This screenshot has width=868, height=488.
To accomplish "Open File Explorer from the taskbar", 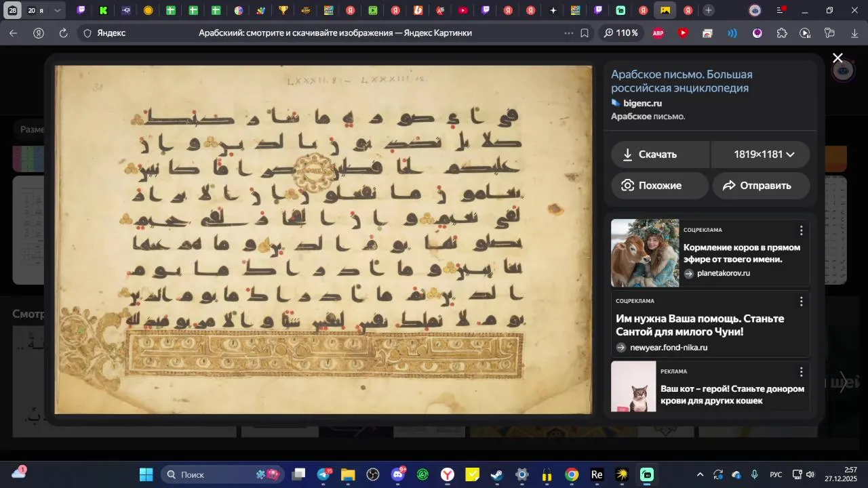I will pyautogui.click(x=348, y=474).
